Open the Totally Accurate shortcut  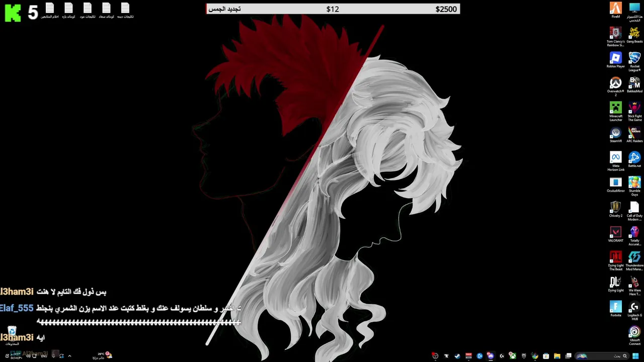click(x=634, y=236)
